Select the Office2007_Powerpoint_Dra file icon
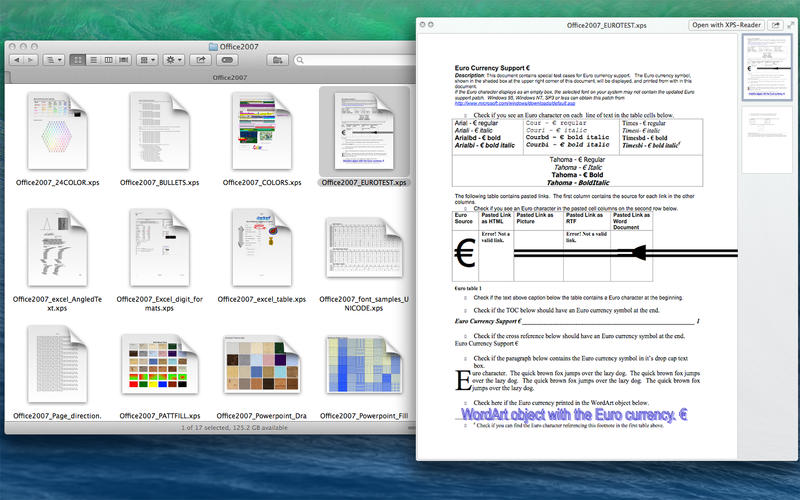This screenshot has height=500, width=800. point(261,364)
